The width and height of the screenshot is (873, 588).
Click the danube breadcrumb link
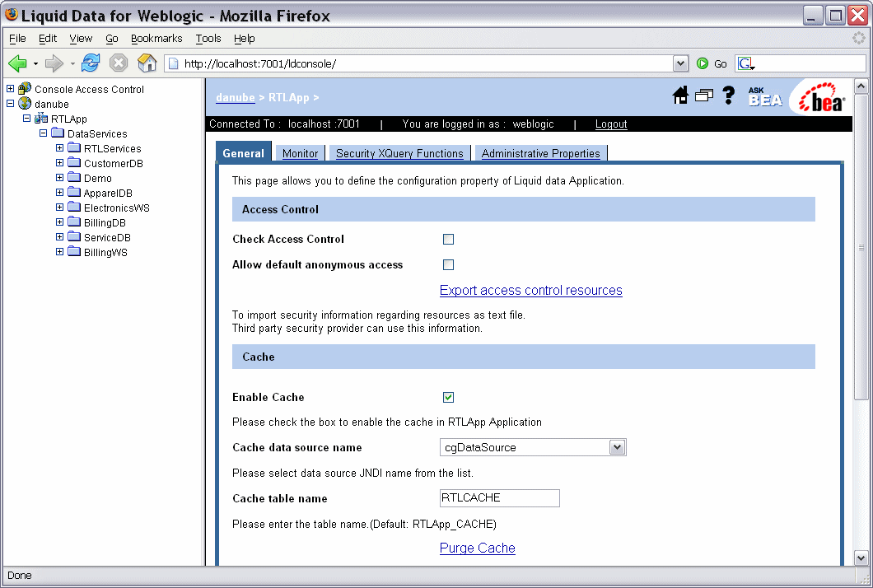(x=235, y=97)
